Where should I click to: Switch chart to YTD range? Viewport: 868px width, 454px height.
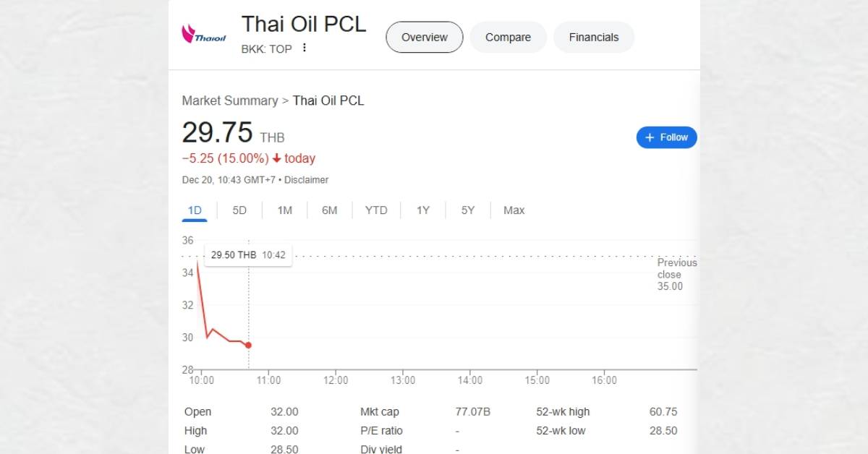tap(375, 210)
